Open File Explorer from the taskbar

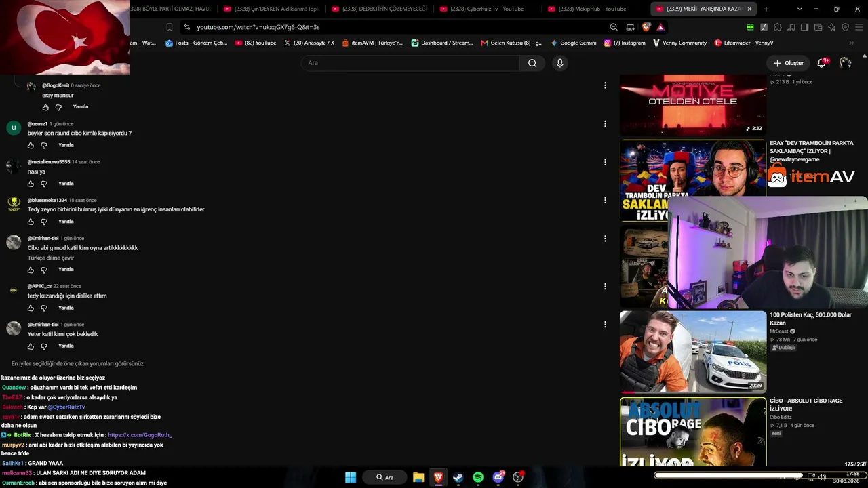[418, 477]
